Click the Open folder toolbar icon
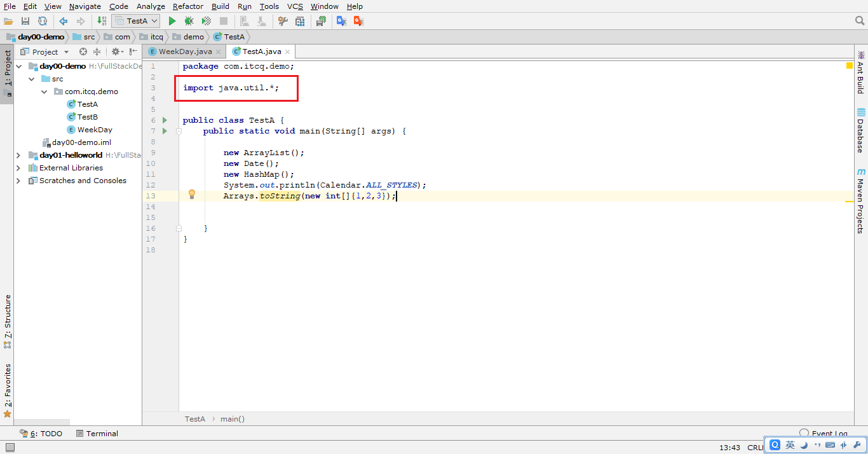 click(x=8, y=21)
